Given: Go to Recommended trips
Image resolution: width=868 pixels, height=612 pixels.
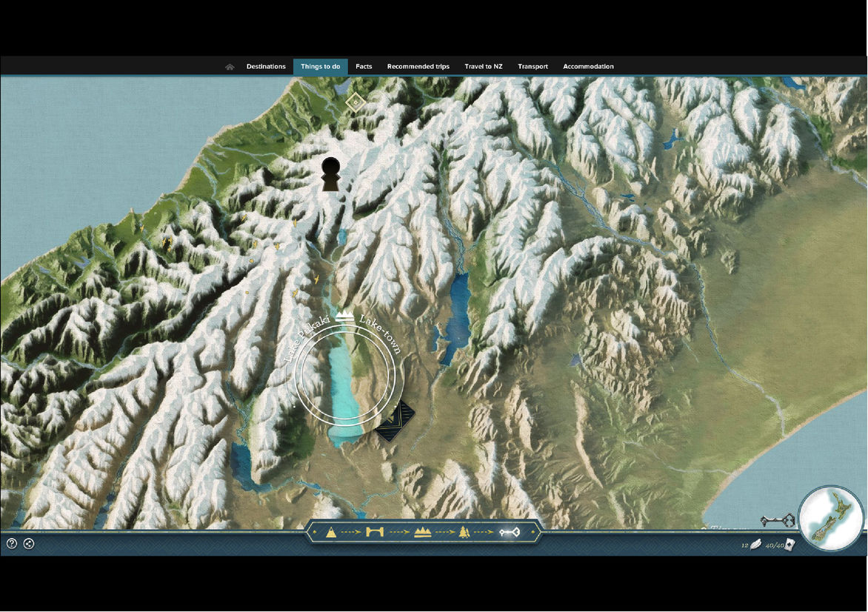Looking at the screenshot, I should point(418,67).
